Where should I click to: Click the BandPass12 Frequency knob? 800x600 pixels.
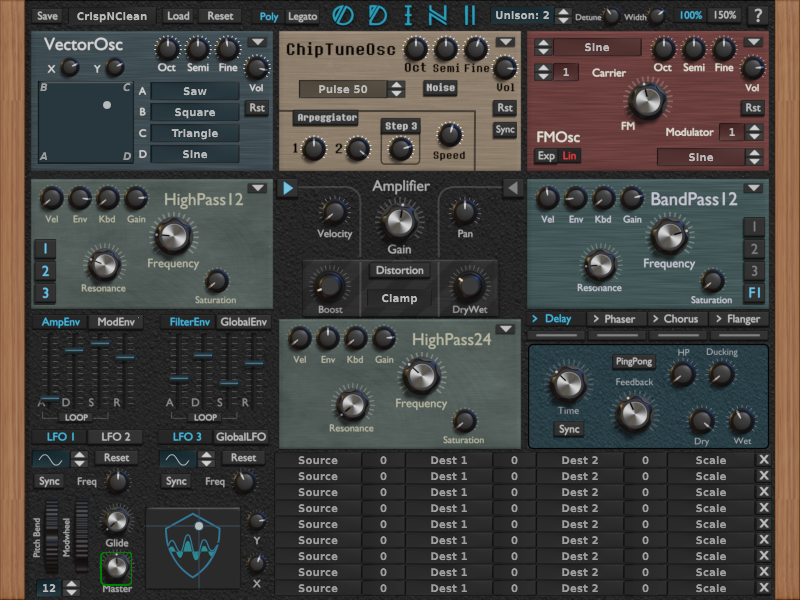point(669,236)
